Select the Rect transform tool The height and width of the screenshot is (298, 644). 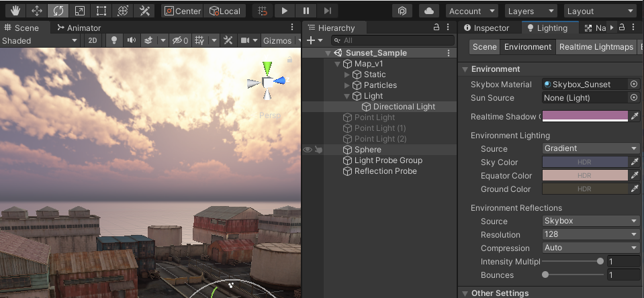pos(101,11)
